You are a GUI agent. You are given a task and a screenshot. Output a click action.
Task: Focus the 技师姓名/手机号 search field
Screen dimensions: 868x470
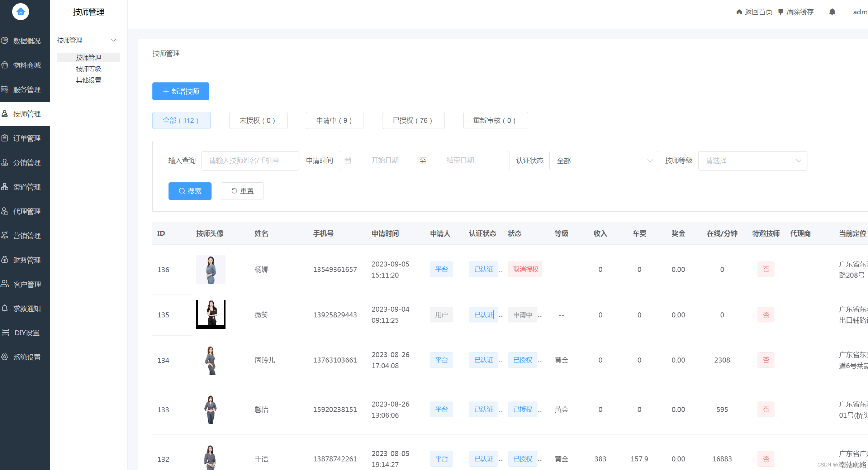tap(250, 161)
